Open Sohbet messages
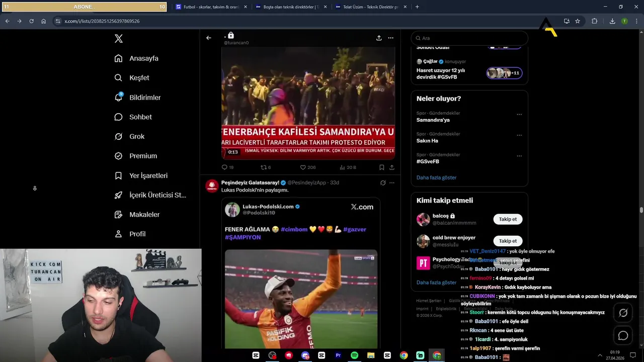 point(133,117)
